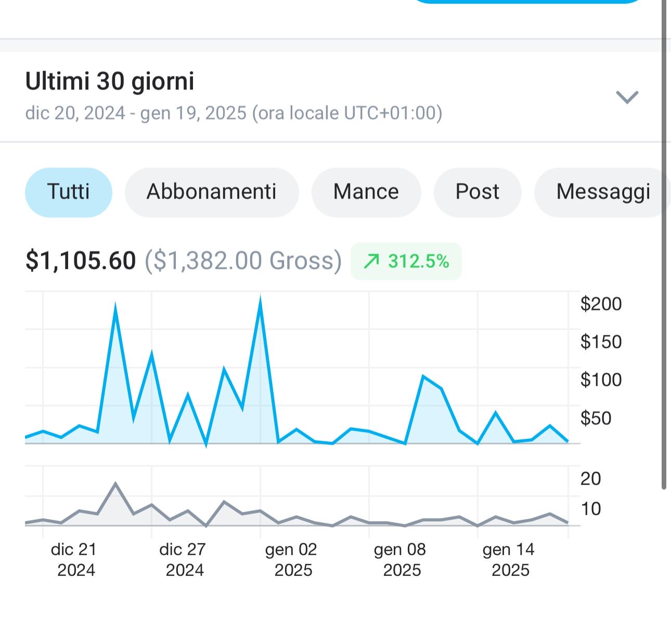
Task: Click the tallest peak in the gray transactions chart
Action: click(115, 484)
